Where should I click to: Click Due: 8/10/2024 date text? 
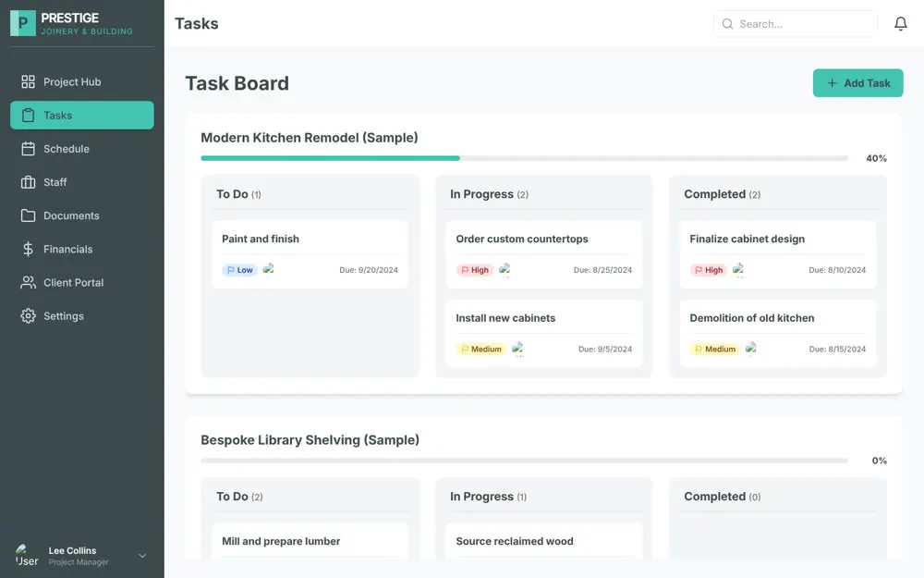click(x=837, y=270)
